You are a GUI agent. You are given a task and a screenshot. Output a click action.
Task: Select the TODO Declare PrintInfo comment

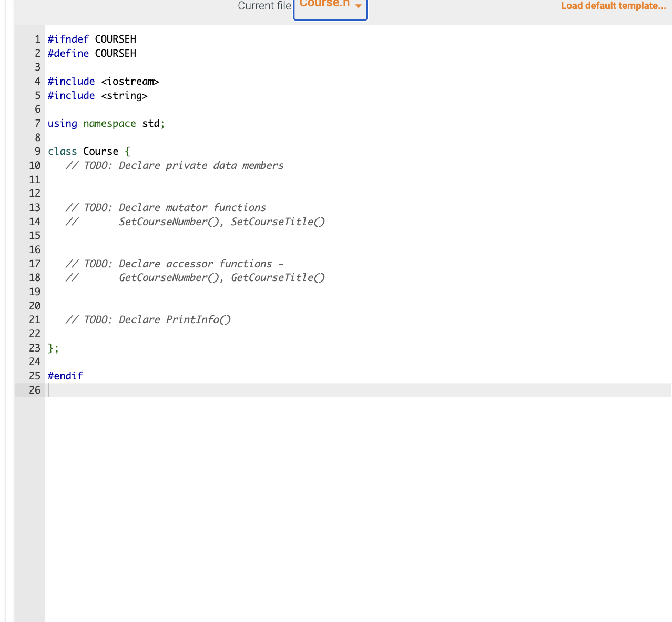pos(148,319)
